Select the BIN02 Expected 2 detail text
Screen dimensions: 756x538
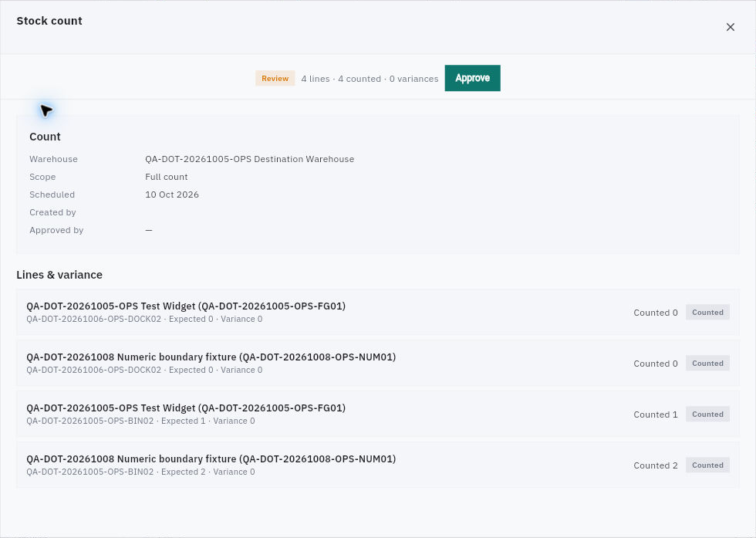pos(140,472)
